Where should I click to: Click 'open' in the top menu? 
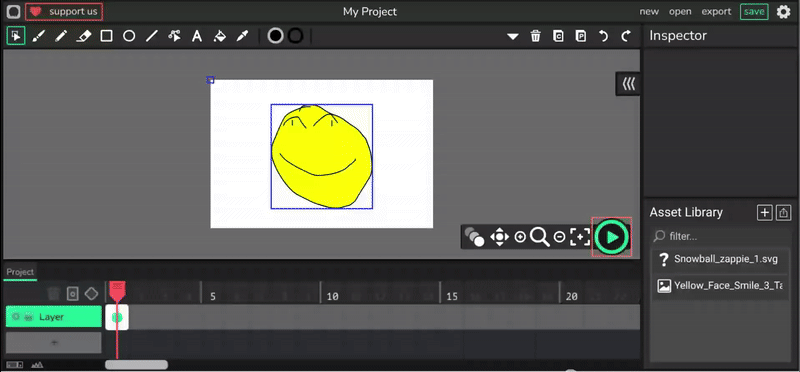click(680, 12)
